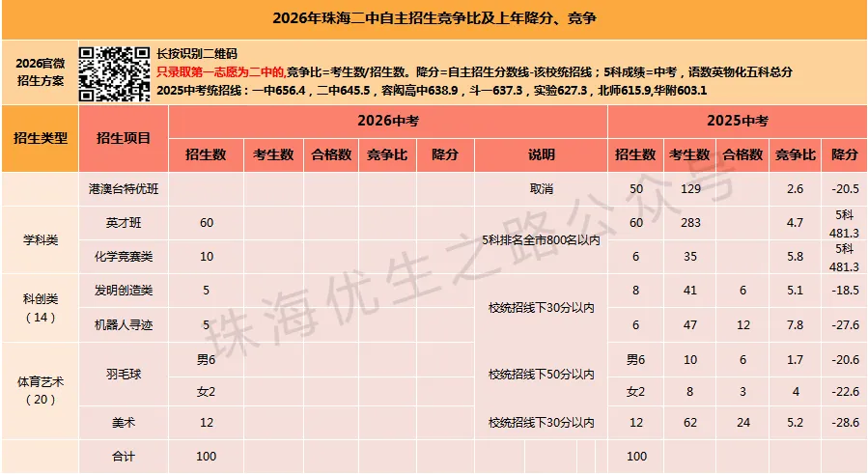Select 英才班 2026 招生数 cell 60
The height and width of the screenshot is (474, 868).
(x=206, y=223)
